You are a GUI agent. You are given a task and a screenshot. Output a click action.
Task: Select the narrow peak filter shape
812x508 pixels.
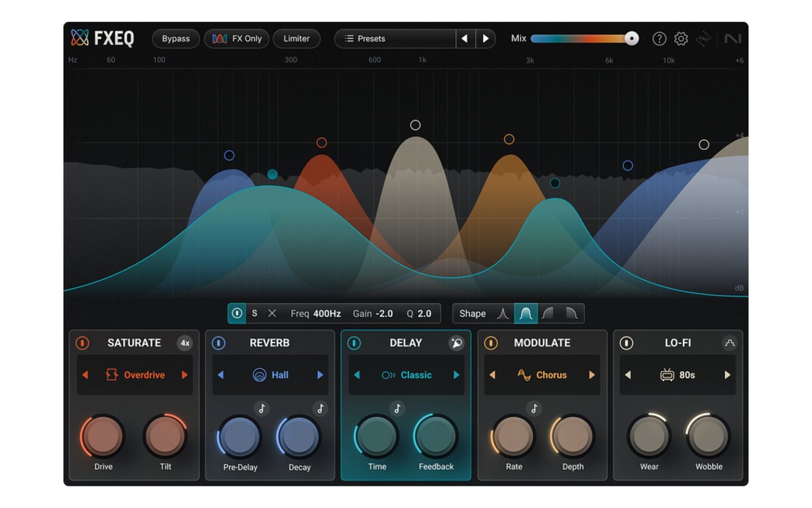pos(503,313)
